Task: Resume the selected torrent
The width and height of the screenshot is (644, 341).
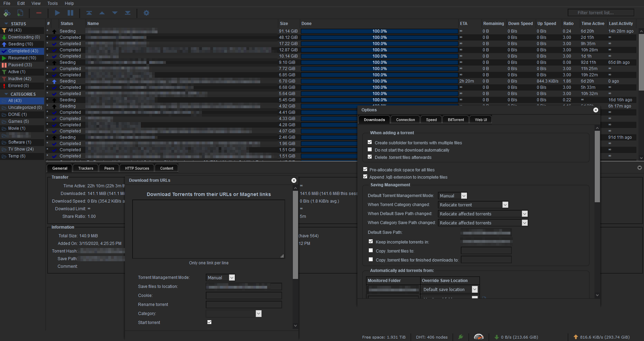Action: point(57,13)
